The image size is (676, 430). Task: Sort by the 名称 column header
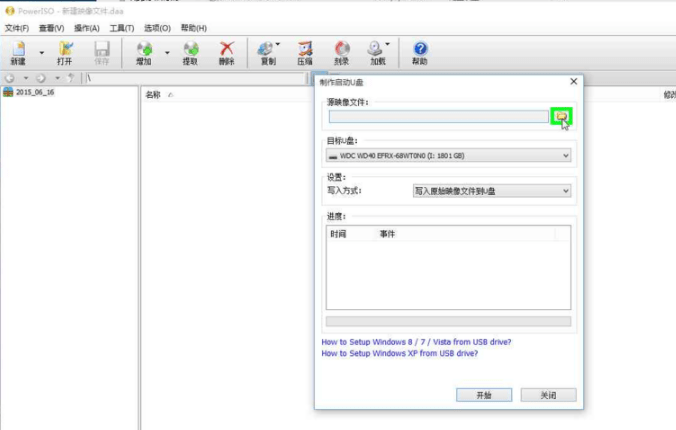click(153, 95)
